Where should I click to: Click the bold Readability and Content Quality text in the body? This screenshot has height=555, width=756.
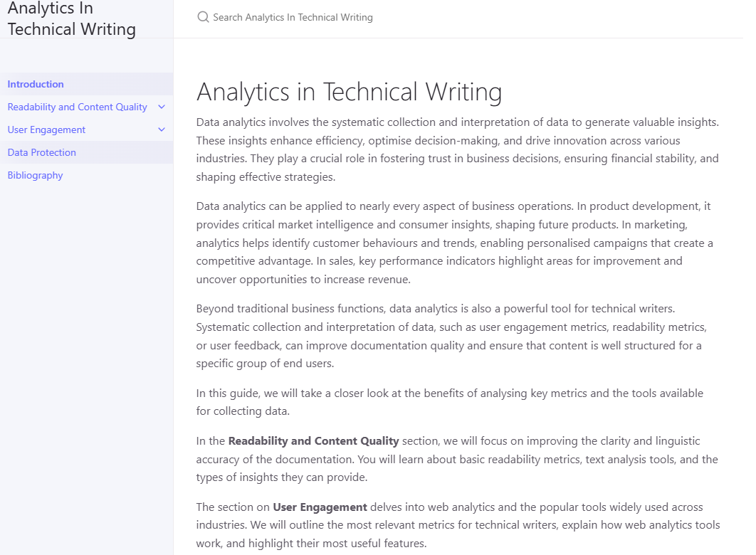coord(313,441)
